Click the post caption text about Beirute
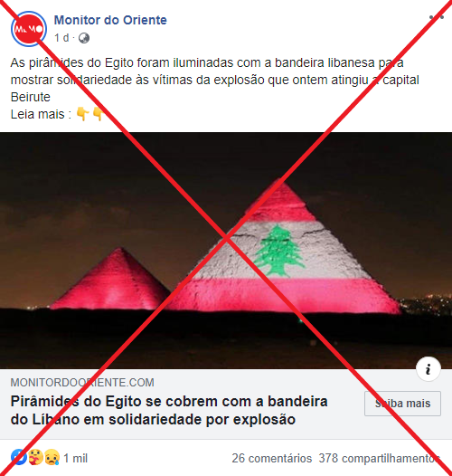The image size is (452, 476). point(215,80)
